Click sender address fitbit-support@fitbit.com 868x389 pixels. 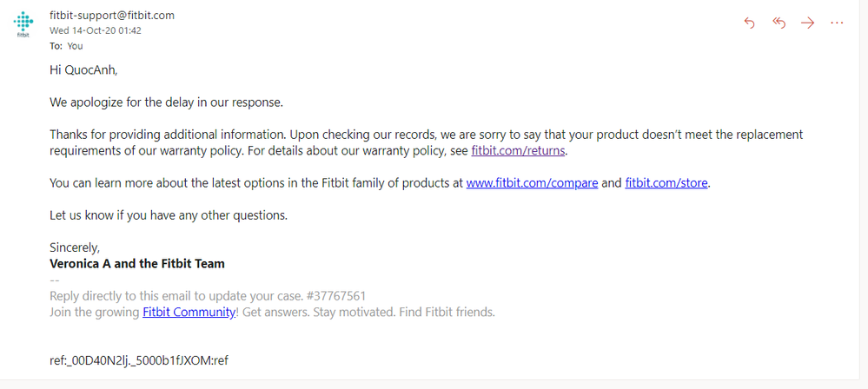pyautogui.click(x=112, y=15)
